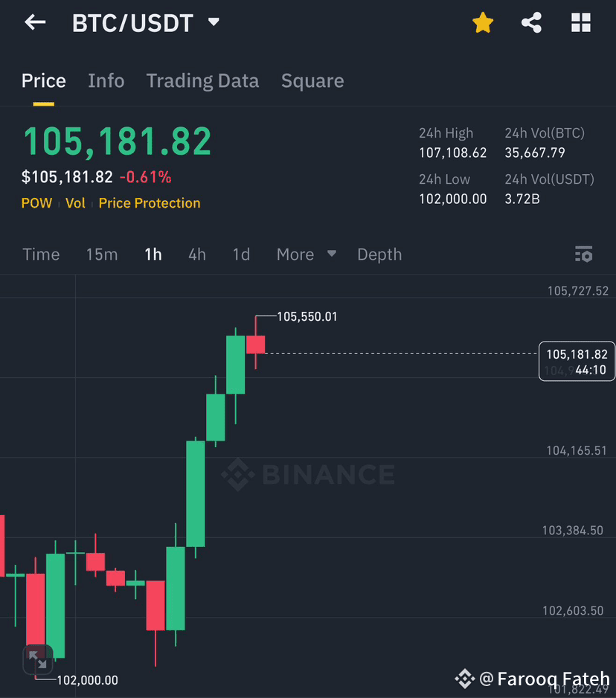Viewport: 616px width, 698px height.
Task: Click the BTC/USDT pair title
Action: point(132,23)
